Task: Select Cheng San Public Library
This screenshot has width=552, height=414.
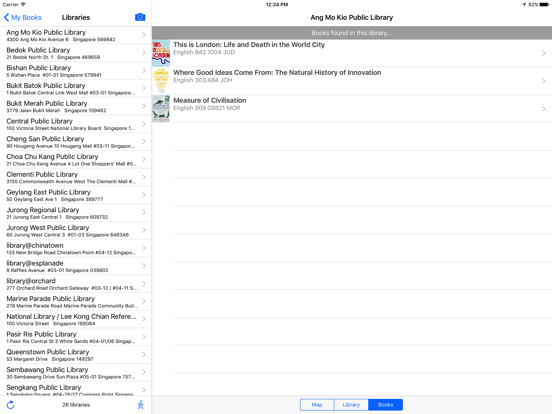Action: pos(76,142)
